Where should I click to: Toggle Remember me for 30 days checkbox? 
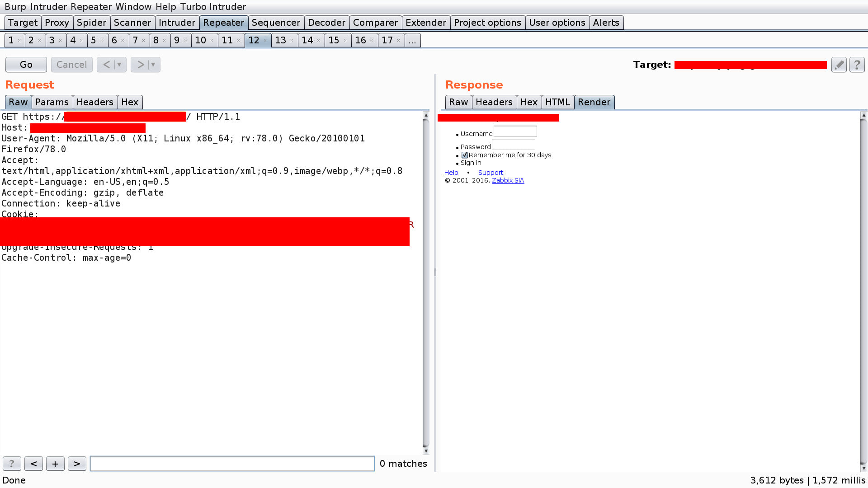(464, 155)
